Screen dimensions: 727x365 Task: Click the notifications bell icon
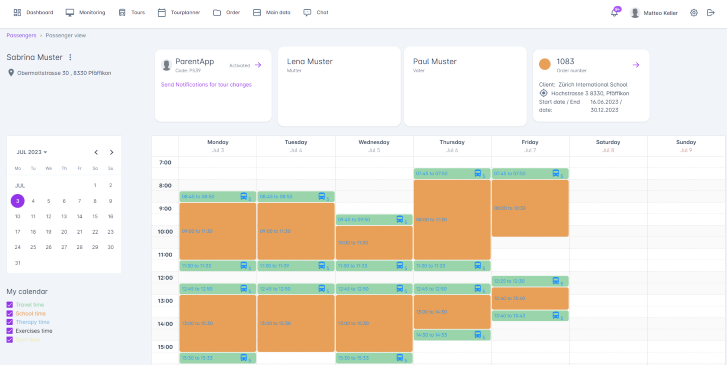614,13
